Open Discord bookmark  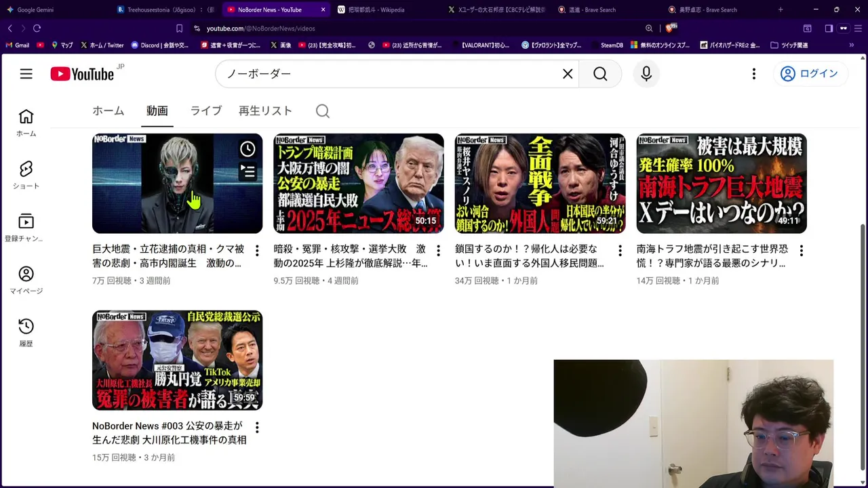(160, 45)
